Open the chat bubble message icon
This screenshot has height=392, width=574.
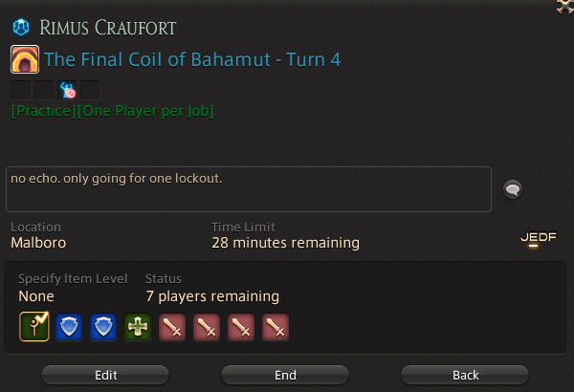click(513, 189)
